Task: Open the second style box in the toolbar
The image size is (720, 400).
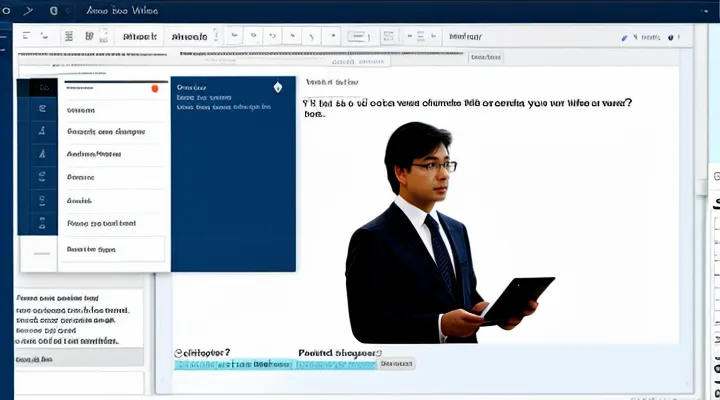Action: point(190,36)
